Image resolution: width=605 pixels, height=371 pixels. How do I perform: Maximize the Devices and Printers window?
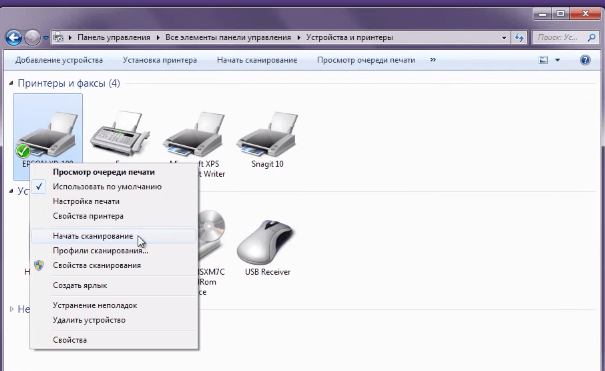point(561,14)
